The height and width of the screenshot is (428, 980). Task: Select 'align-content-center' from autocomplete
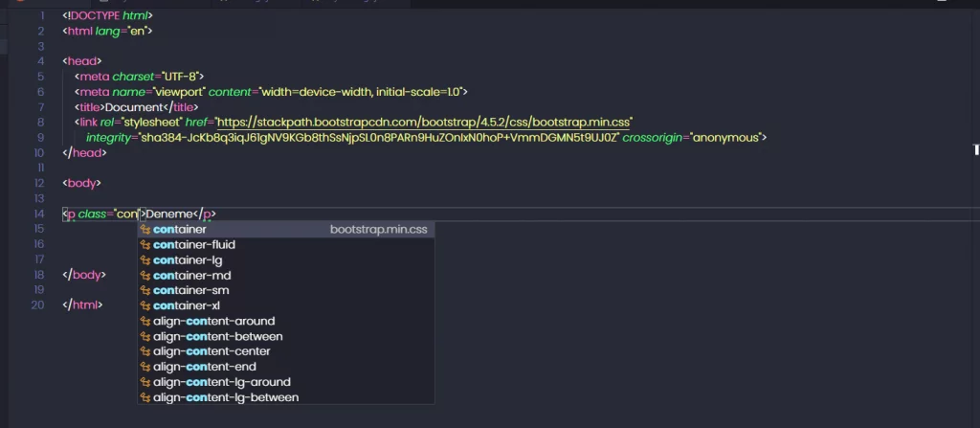click(x=285, y=351)
